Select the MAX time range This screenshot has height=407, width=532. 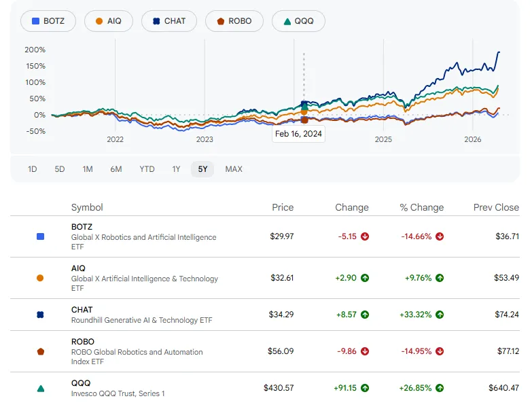(x=234, y=169)
